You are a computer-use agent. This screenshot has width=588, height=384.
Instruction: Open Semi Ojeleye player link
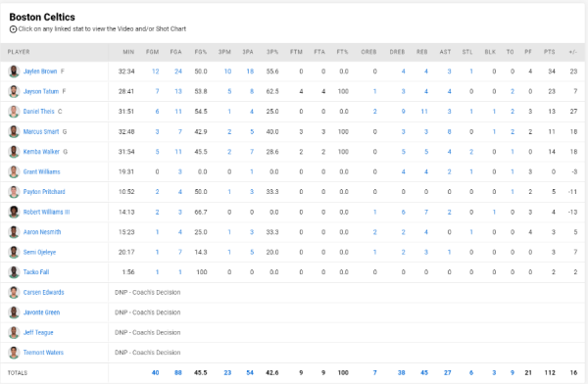(39, 252)
